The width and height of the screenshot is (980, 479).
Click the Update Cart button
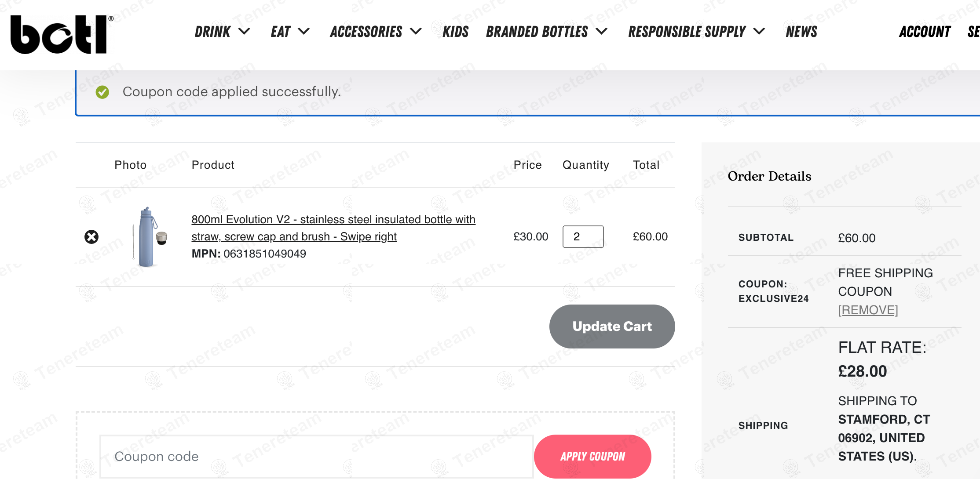612,327
